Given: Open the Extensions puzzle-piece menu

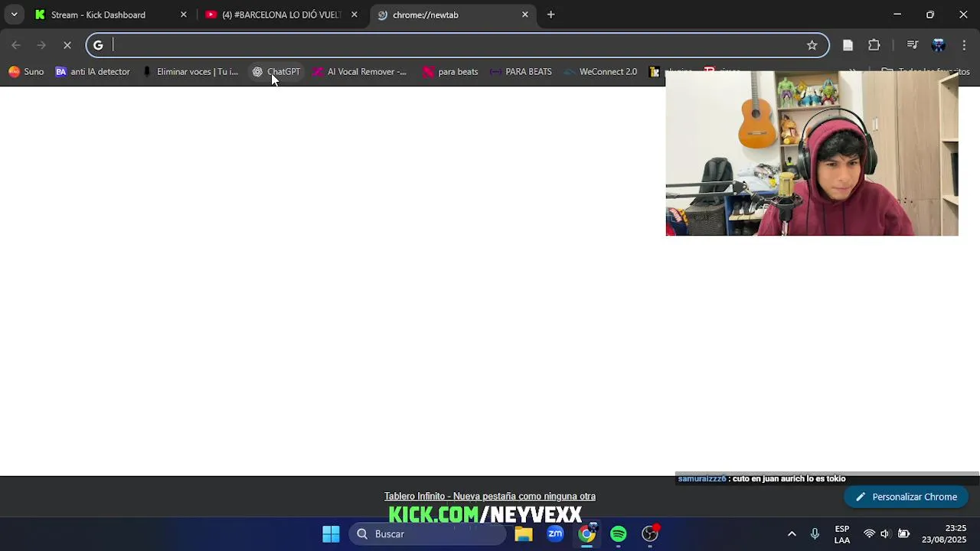Looking at the screenshot, I should (x=874, y=45).
